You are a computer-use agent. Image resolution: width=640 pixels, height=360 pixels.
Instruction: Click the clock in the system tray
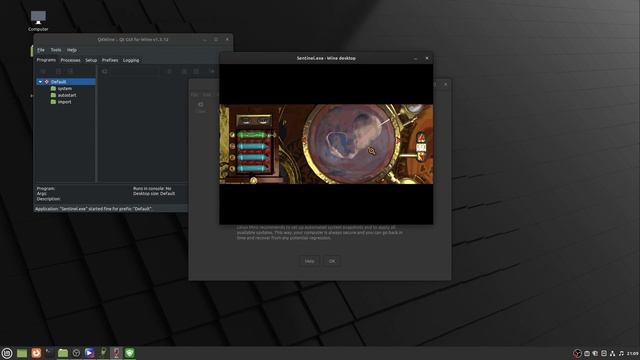click(633, 353)
